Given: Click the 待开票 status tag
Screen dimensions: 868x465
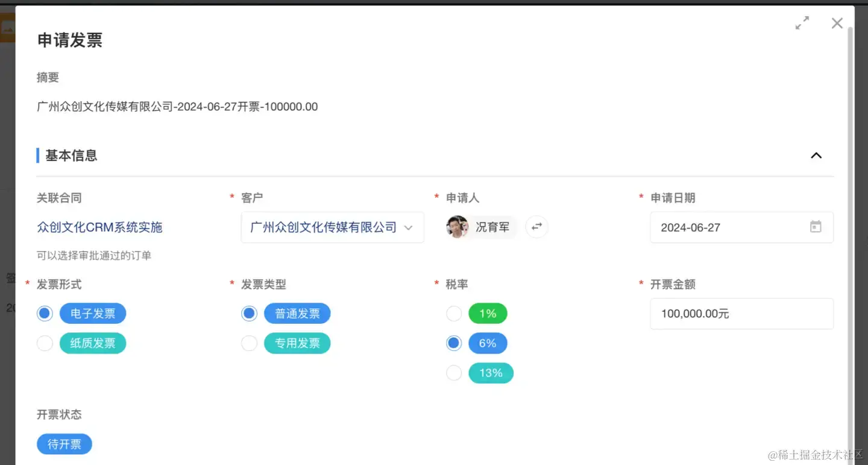Looking at the screenshot, I should coord(64,444).
